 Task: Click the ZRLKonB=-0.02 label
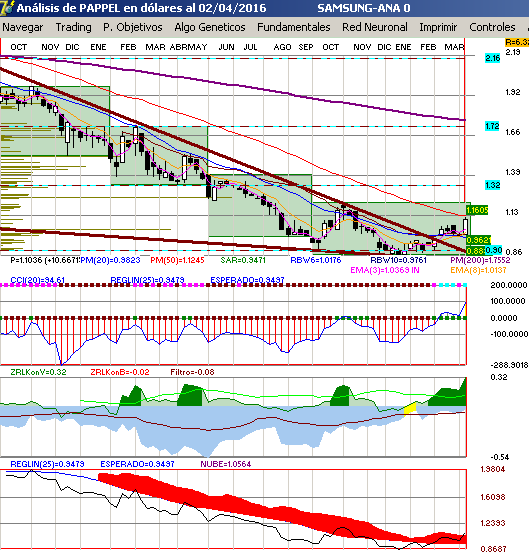coord(120,372)
